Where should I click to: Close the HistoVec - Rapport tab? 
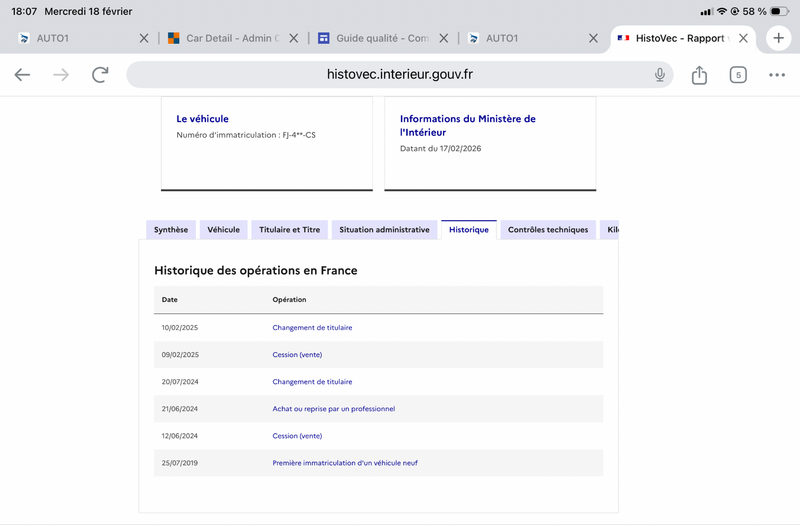pyautogui.click(x=743, y=38)
